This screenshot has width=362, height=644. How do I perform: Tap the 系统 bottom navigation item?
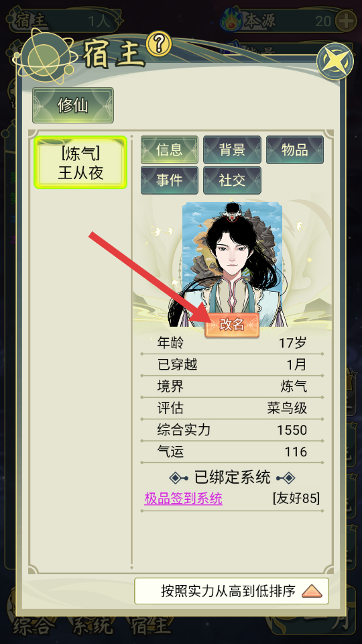pyautogui.click(x=92, y=626)
